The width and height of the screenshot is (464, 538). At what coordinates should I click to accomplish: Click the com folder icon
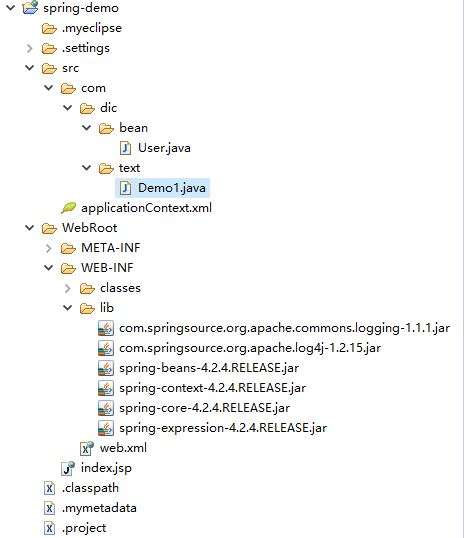pos(68,89)
